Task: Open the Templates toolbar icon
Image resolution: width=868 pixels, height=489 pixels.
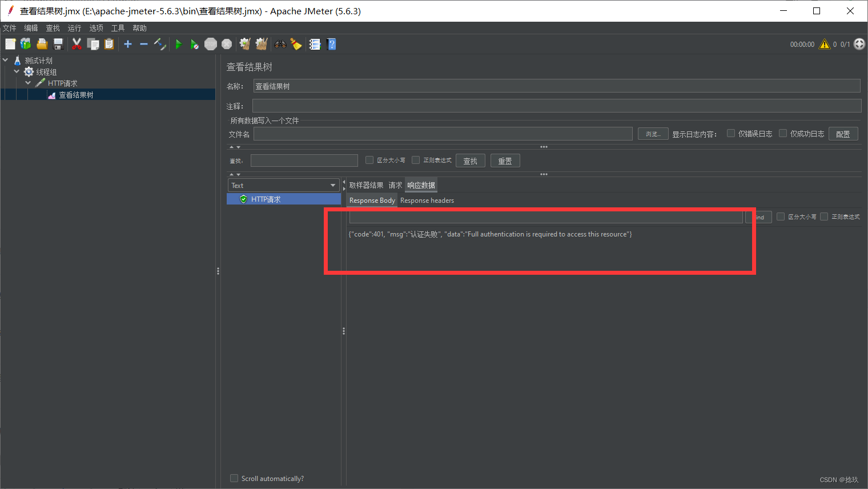Action: coord(26,44)
